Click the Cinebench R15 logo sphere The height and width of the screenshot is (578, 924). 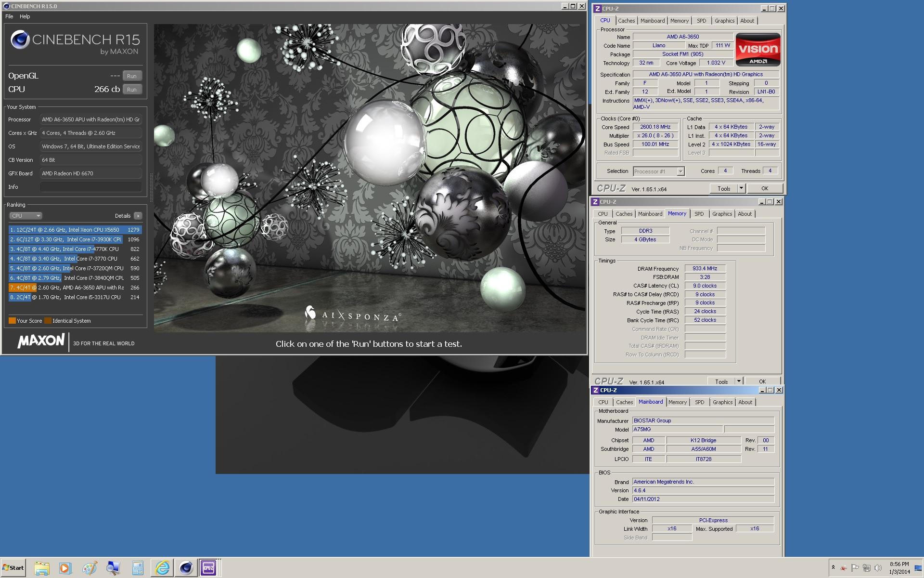click(20, 39)
